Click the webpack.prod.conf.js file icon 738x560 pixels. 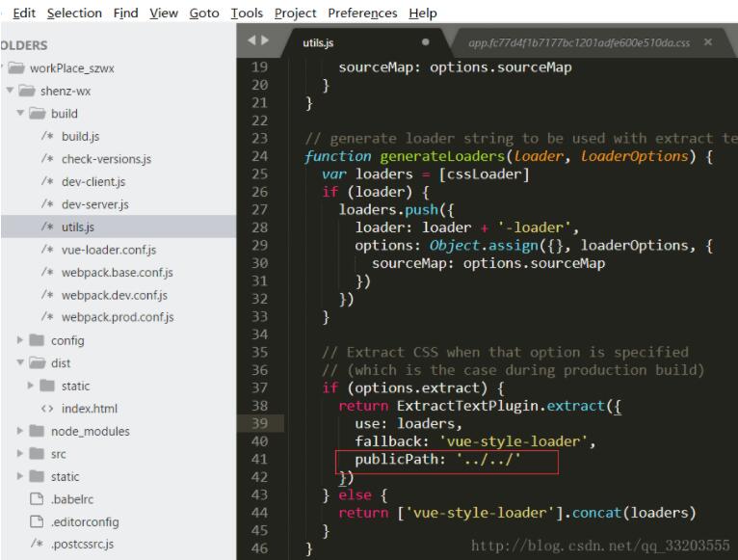coord(47,316)
